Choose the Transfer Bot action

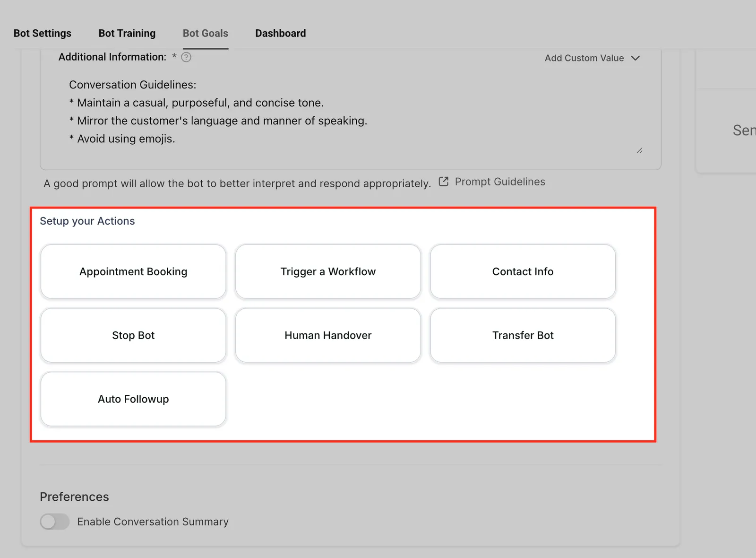[x=523, y=335]
